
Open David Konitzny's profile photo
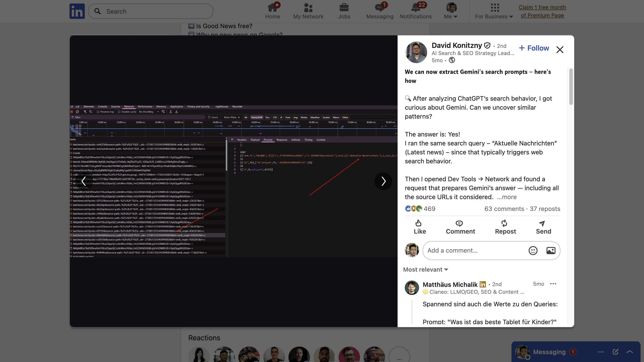[x=416, y=52]
